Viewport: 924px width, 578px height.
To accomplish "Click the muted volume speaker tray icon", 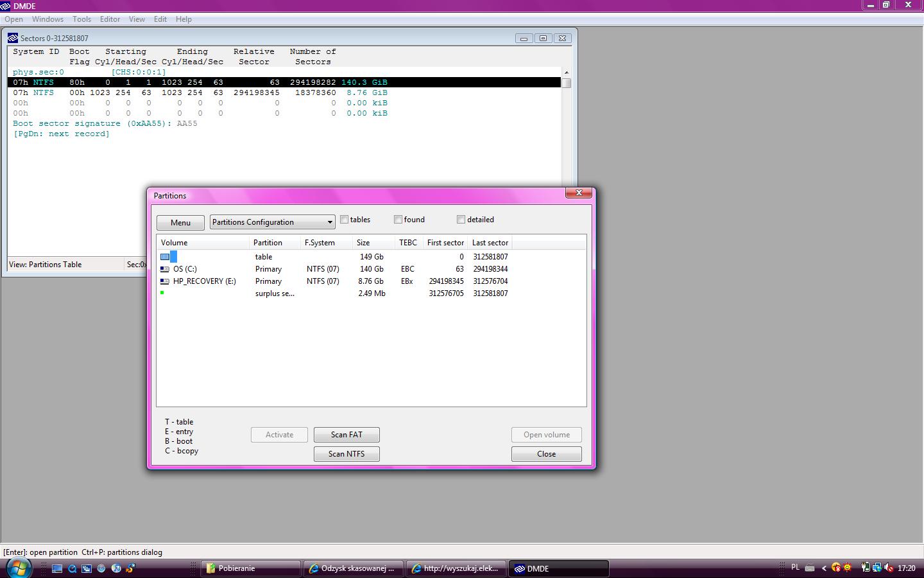I will 889,568.
